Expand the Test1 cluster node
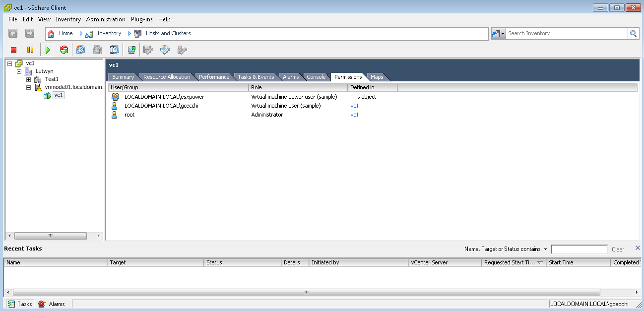Image resolution: width=644 pixels, height=311 pixels. (x=28, y=79)
